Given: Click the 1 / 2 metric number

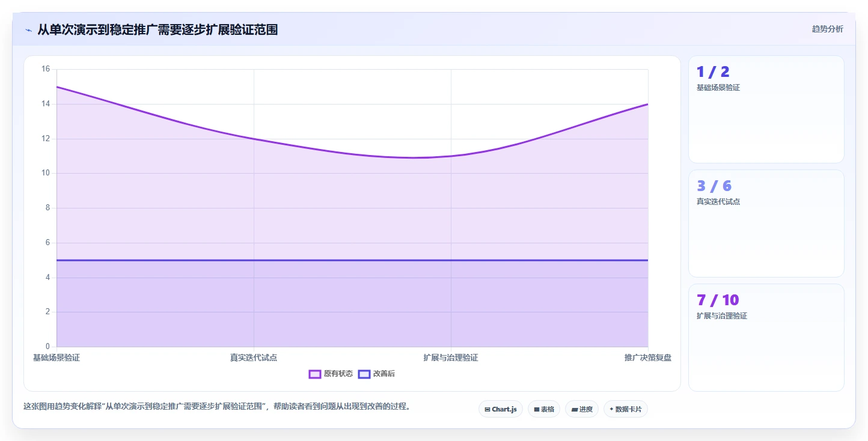Looking at the screenshot, I should point(713,72).
